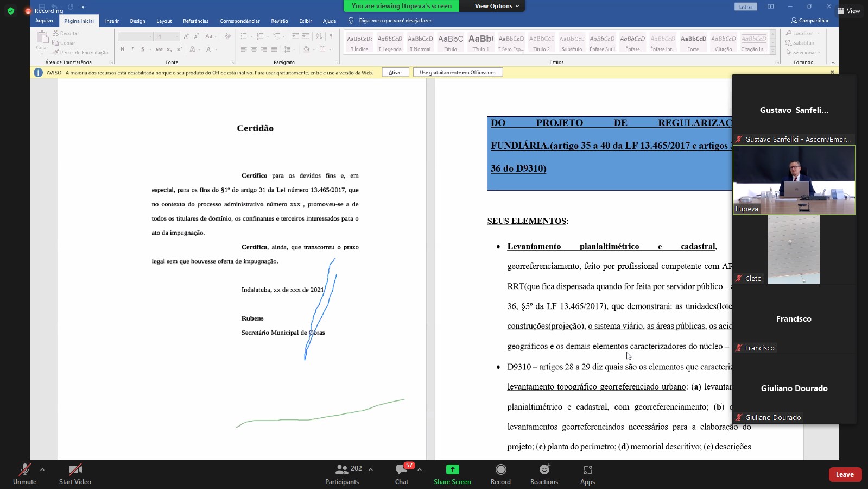This screenshot has height=489, width=868.
Task: Switch to the Revisão ribbon tab
Action: click(x=280, y=21)
